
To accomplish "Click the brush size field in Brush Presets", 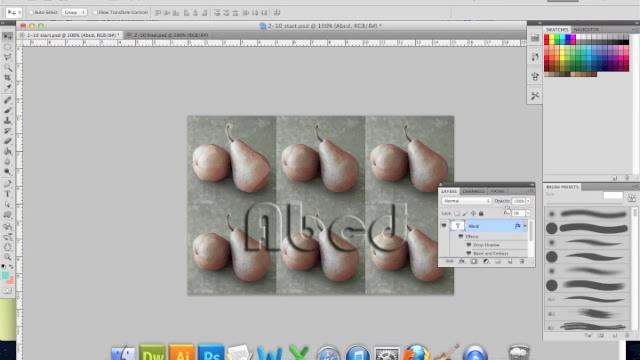I will pyautogui.click(x=613, y=196).
